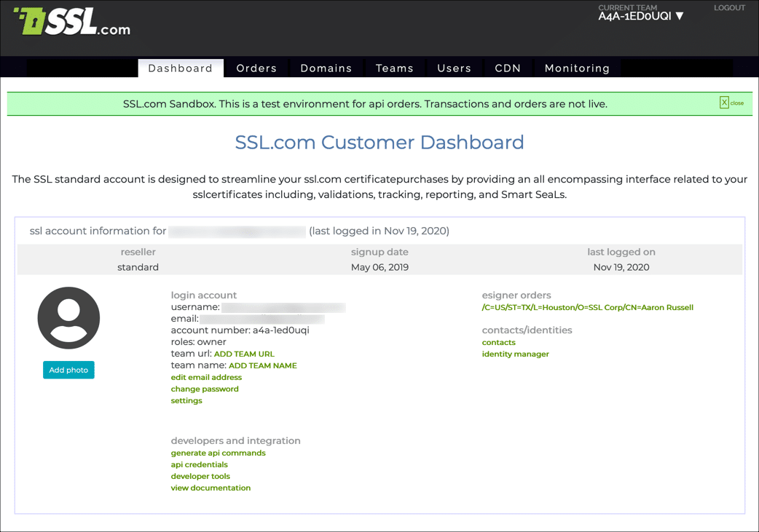This screenshot has width=759, height=532.
Task: Open the change password link
Action: [x=205, y=389]
